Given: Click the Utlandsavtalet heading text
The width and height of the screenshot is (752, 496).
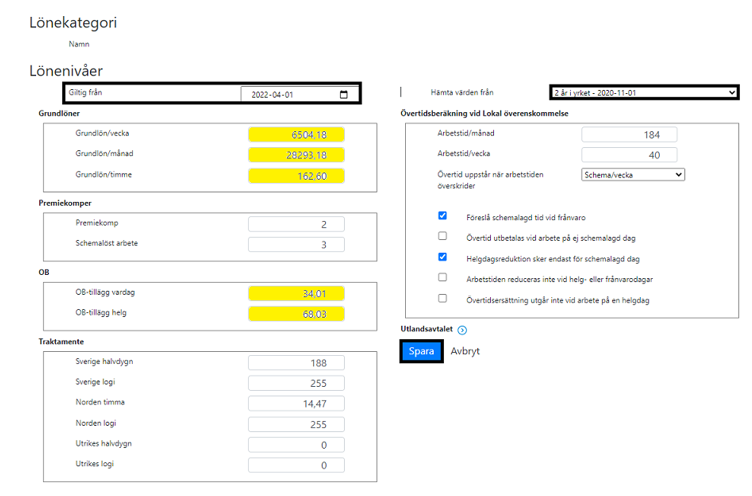Looking at the screenshot, I should tap(426, 329).
